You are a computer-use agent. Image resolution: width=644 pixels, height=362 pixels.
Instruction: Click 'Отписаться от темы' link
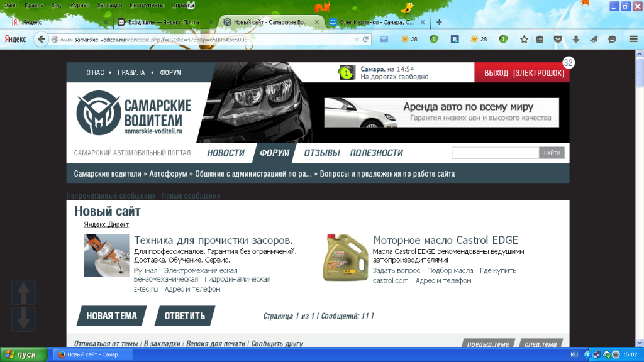pyautogui.click(x=106, y=344)
